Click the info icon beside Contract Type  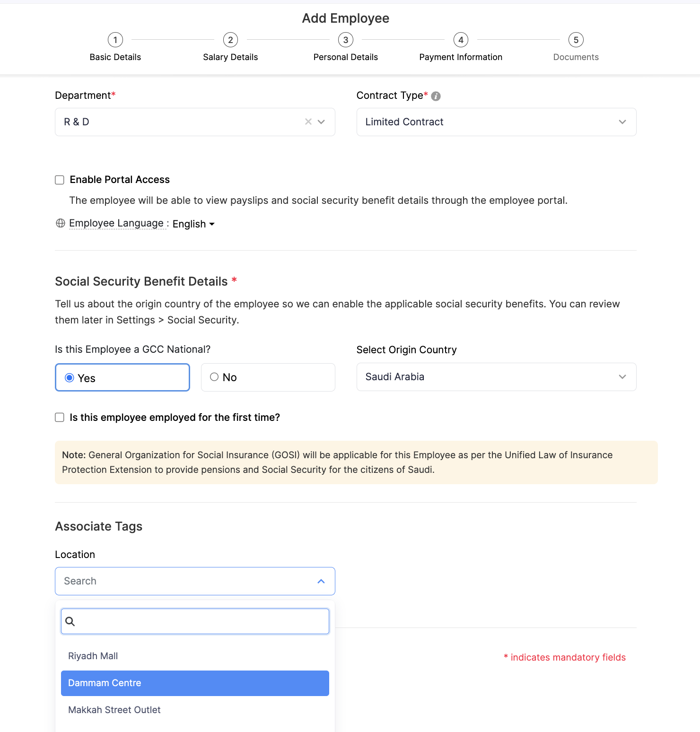click(x=436, y=96)
